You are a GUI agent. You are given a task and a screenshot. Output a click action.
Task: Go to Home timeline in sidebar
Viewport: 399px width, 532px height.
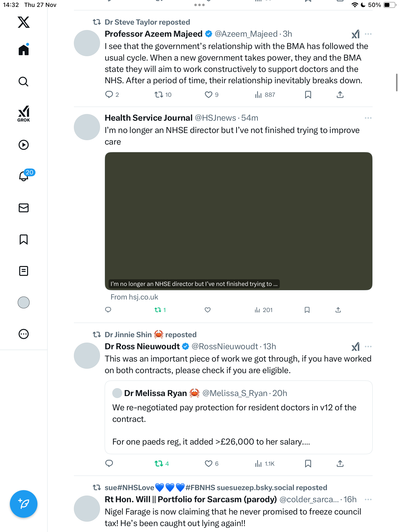24,50
